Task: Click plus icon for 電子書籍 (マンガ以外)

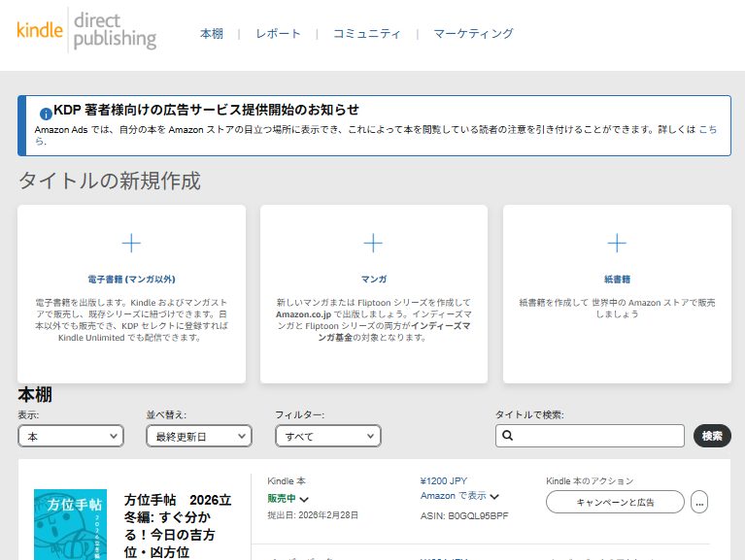Action: [x=131, y=243]
